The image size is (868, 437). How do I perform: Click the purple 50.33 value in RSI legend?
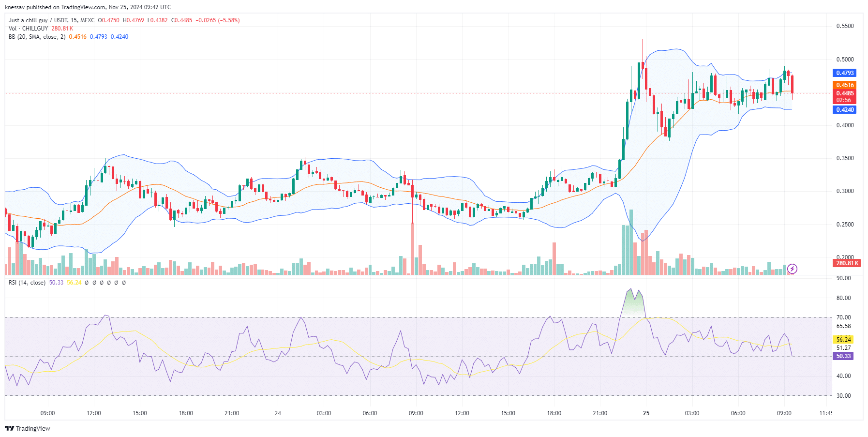(56, 283)
